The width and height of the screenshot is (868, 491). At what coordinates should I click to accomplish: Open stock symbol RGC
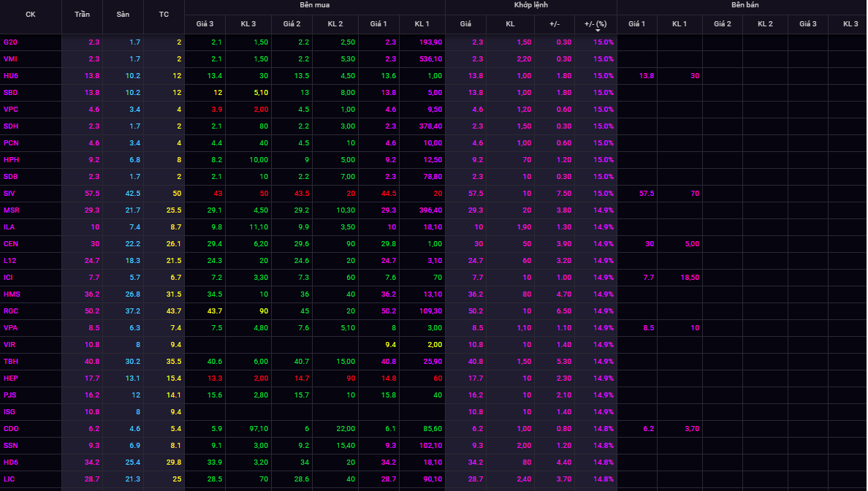(11, 311)
